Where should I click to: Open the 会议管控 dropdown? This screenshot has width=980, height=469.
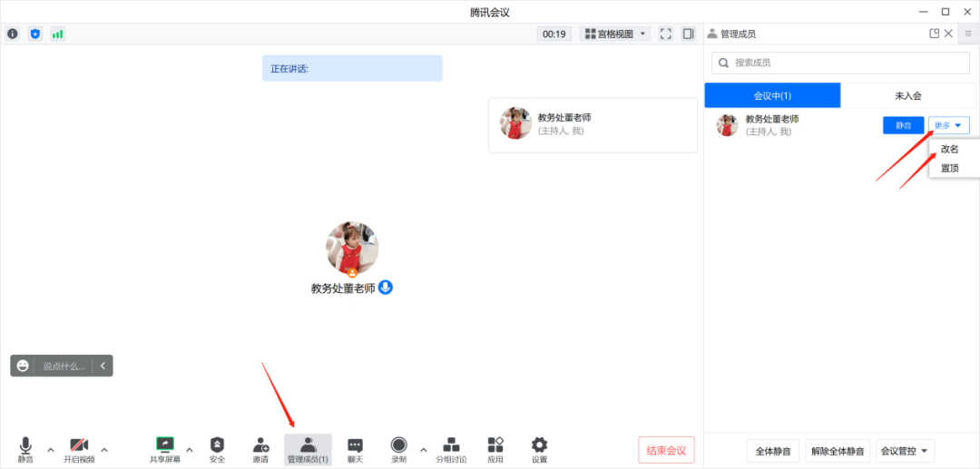pos(906,451)
